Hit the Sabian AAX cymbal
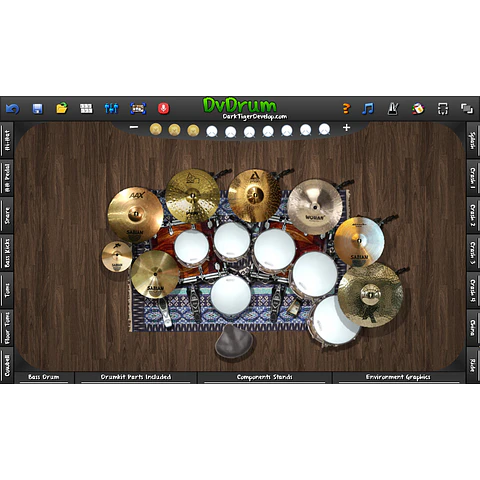480x480 pixels. point(135,215)
